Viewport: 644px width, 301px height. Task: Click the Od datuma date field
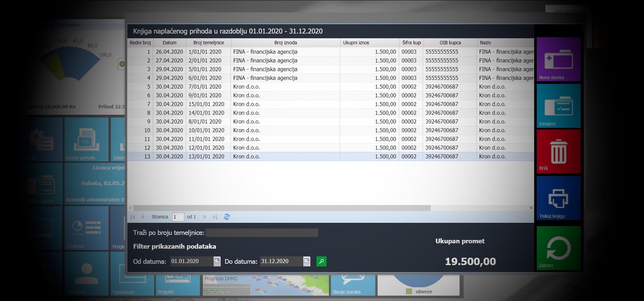[191, 261]
